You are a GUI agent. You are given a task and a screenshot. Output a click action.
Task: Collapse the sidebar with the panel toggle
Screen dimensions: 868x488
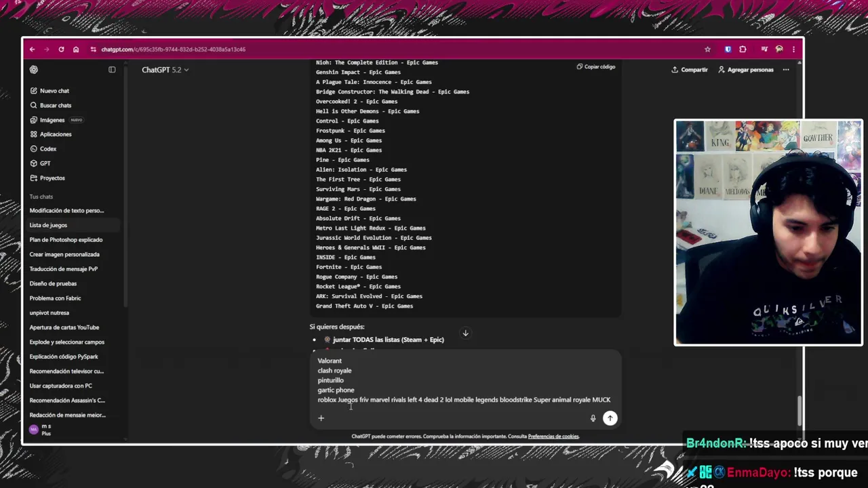point(112,70)
